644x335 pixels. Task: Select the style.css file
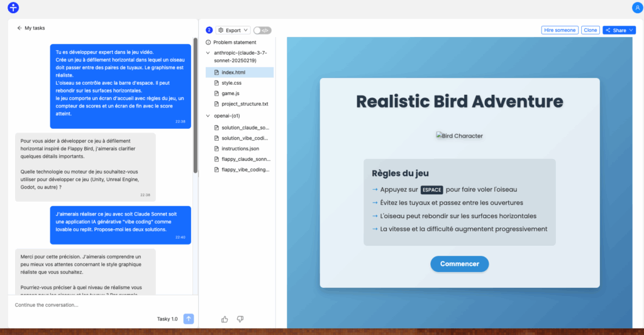(231, 83)
